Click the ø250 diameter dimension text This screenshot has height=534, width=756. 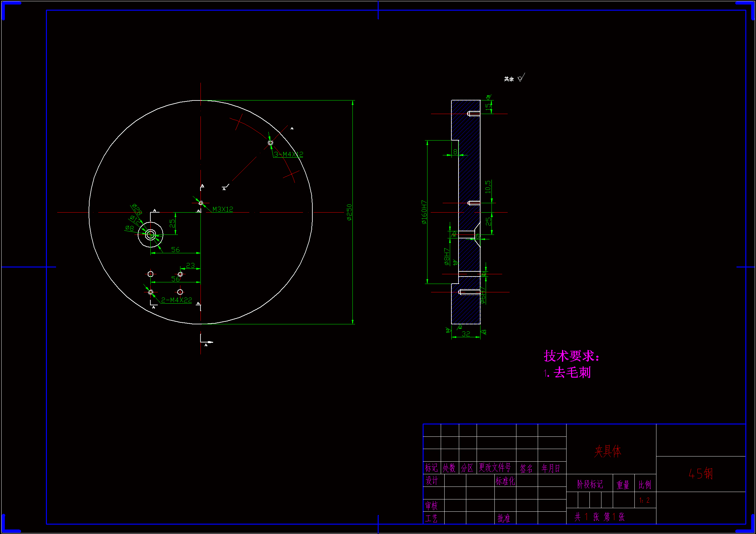pos(349,212)
